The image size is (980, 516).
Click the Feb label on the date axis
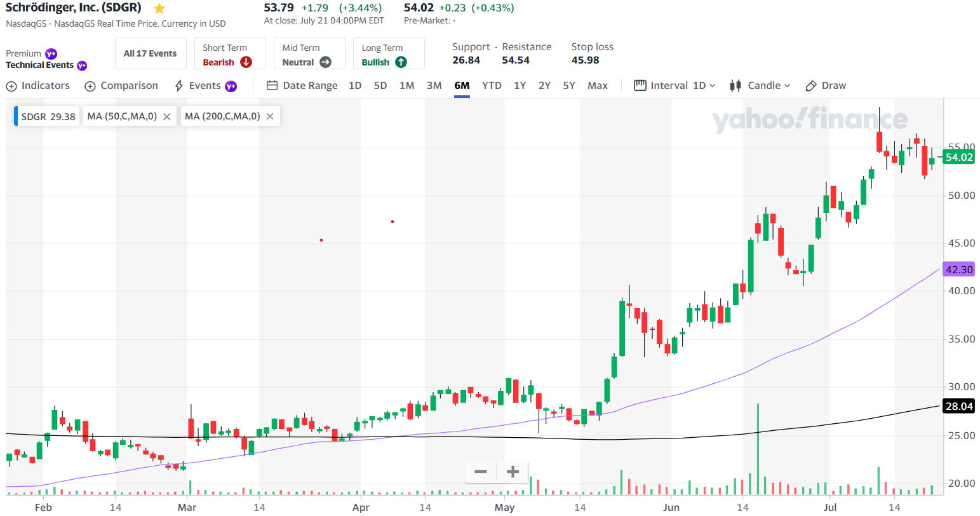43,507
